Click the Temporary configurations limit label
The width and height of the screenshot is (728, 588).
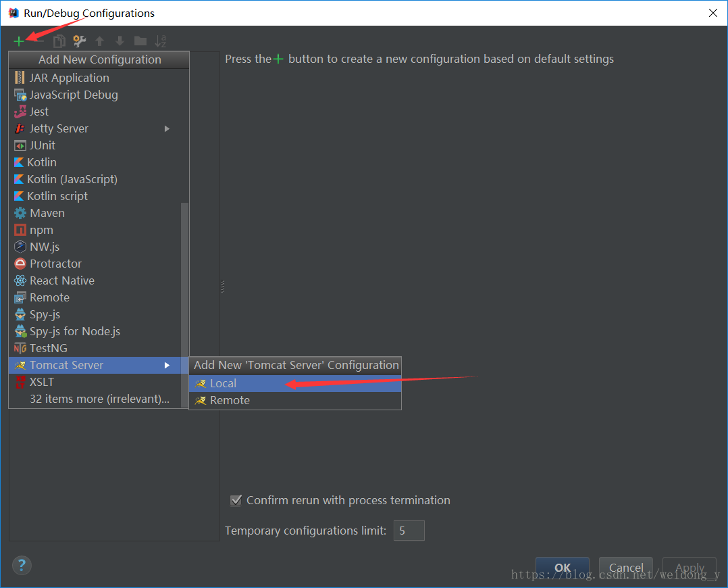(x=305, y=531)
